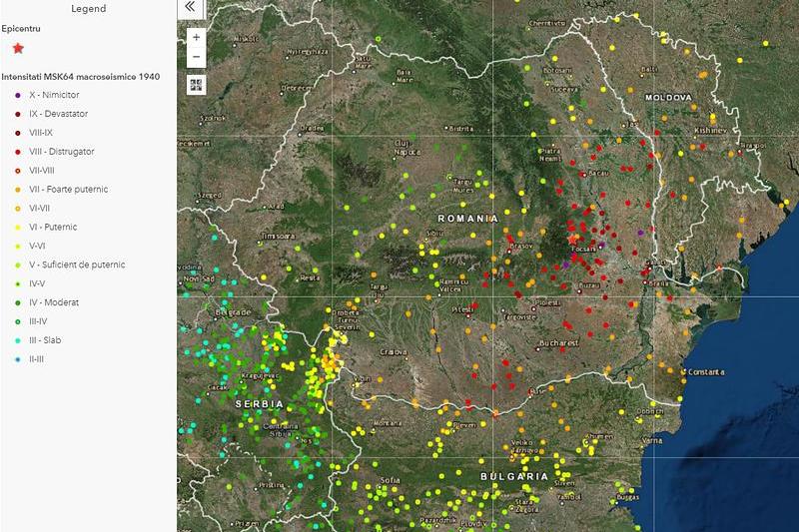Zoom in on the map

[196, 37]
